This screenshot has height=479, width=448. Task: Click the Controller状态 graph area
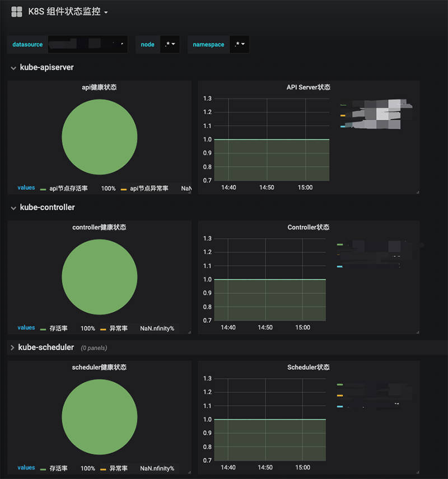pos(270,280)
